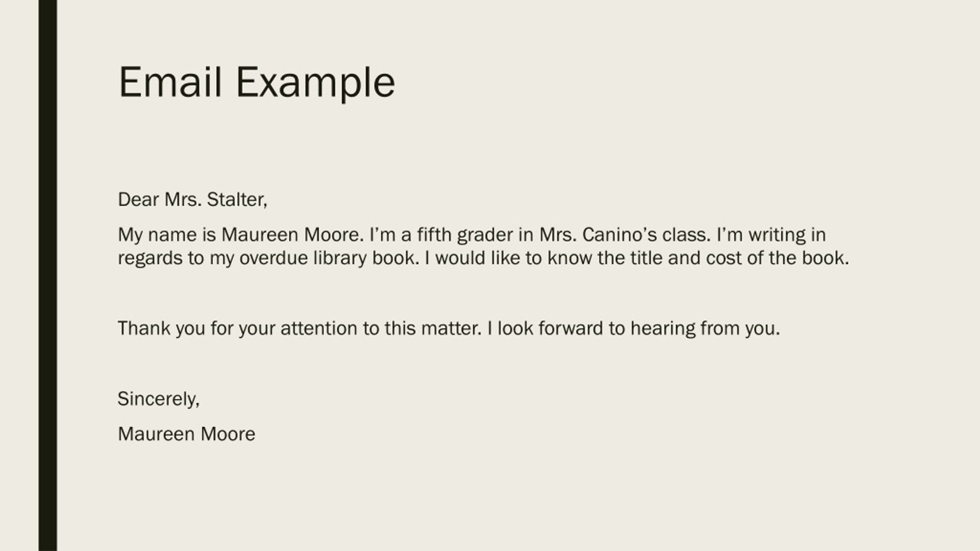Click the word 'Example' in the title

tap(315, 83)
